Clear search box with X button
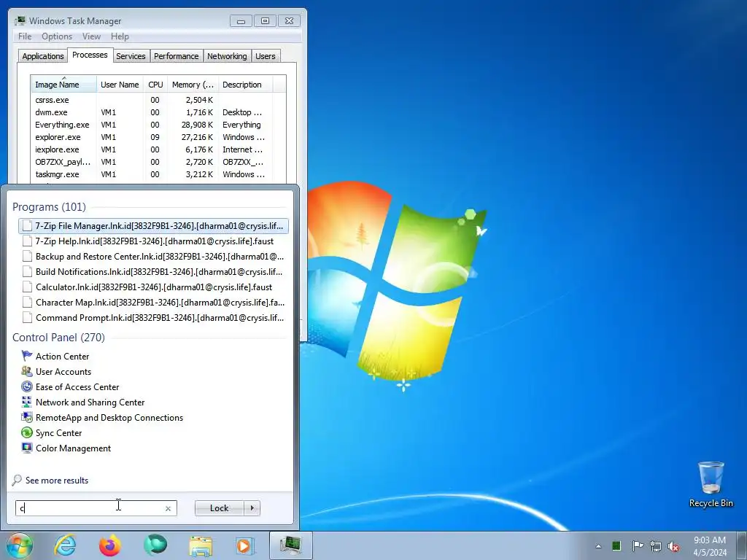The width and height of the screenshot is (747, 560). pos(169,508)
